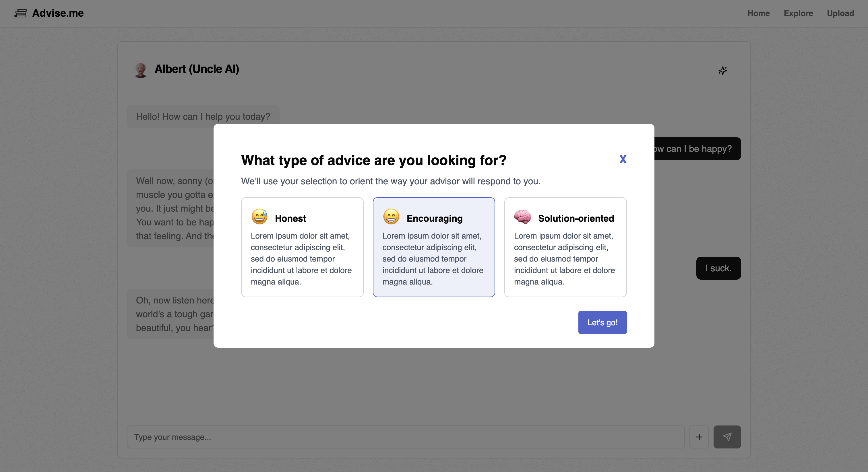Click the Advise.me books logo icon

pos(21,13)
